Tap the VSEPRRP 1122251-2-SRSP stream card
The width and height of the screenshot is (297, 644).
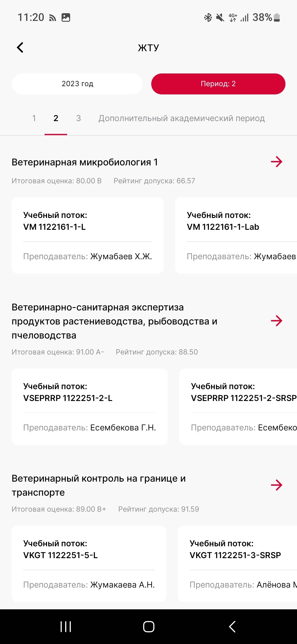[238, 406]
